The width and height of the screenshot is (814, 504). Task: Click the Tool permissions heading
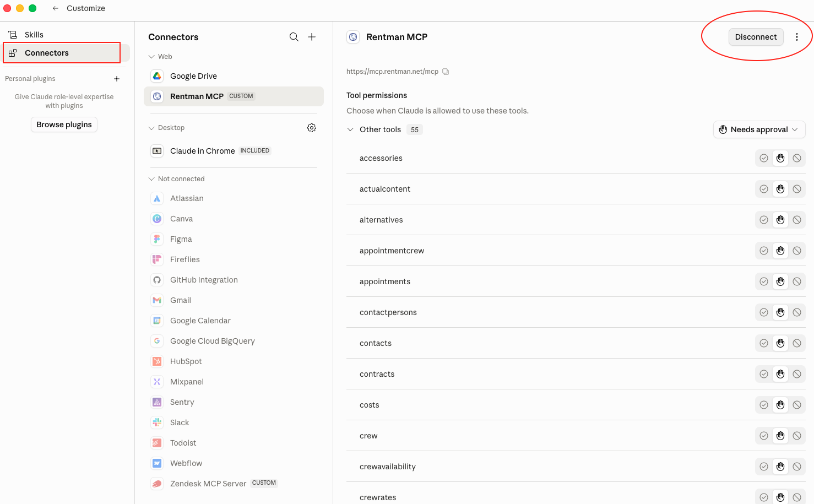click(x=377, y=95)
